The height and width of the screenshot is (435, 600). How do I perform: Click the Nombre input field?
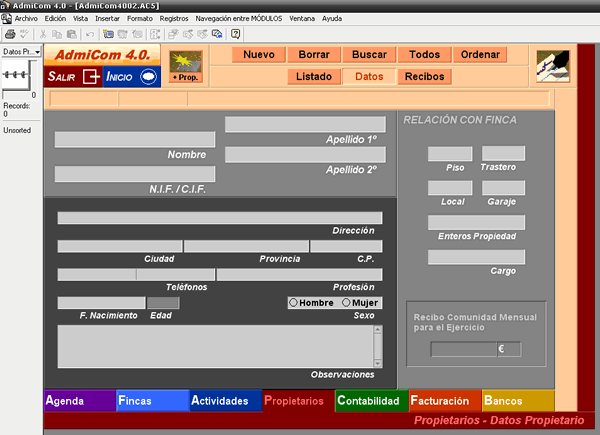click(135, 139)
